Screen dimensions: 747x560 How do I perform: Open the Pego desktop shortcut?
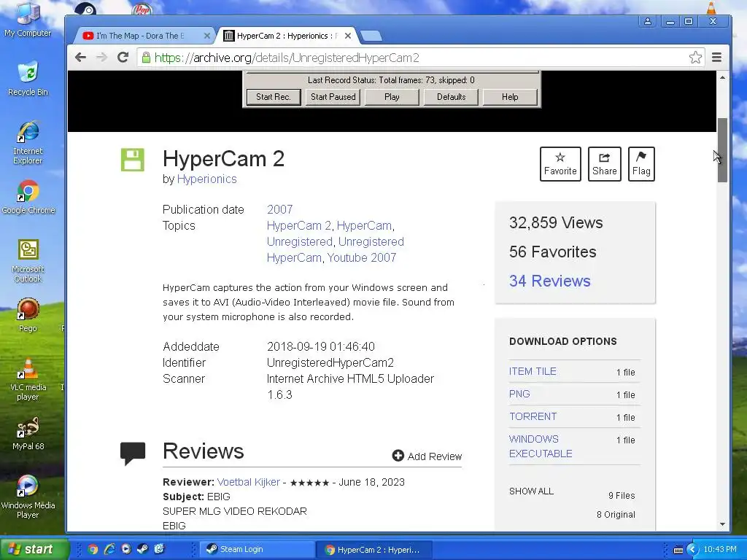[x=28, y=315]
